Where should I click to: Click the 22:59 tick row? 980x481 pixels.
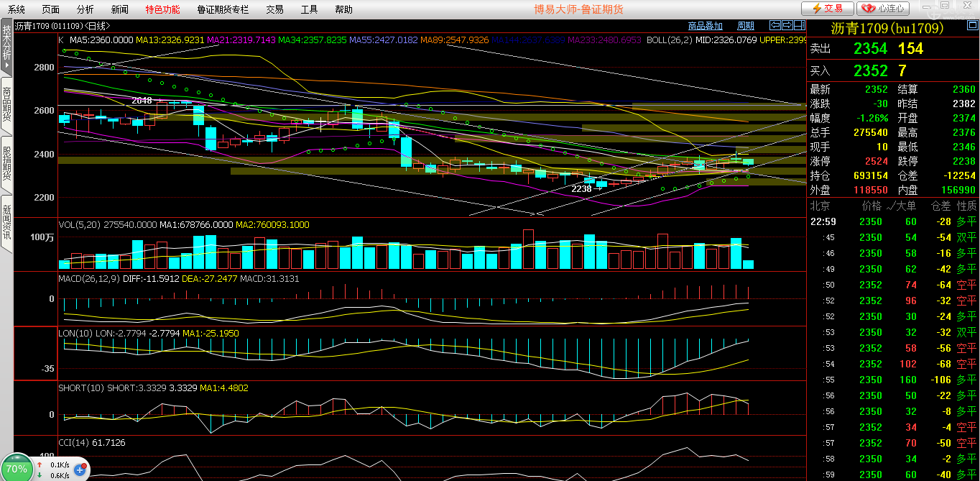[894, 221]
